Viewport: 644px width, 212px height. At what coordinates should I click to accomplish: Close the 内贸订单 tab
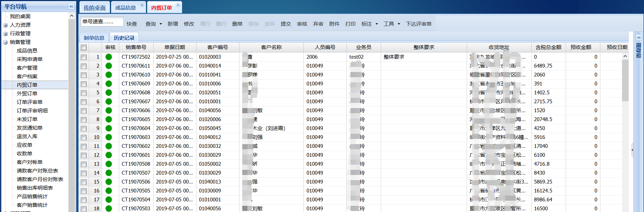178,5
